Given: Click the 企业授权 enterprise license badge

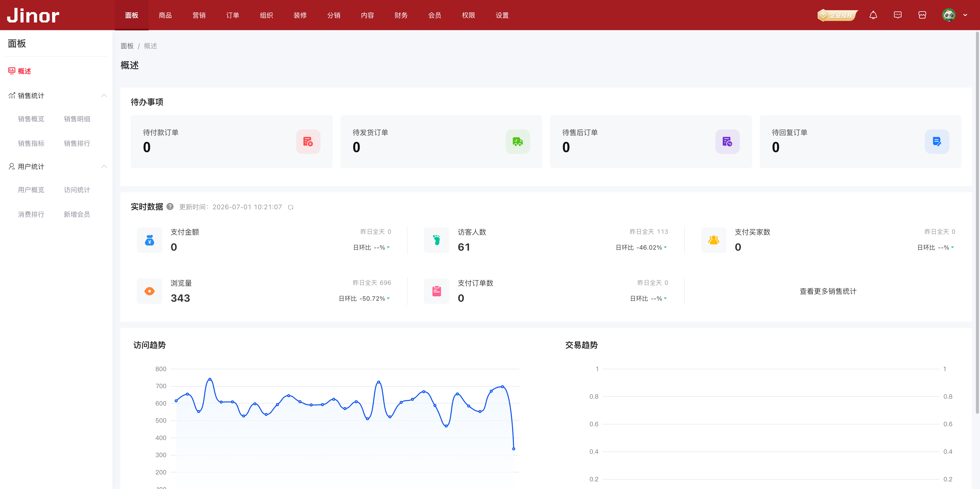Looking at the screenshot, I should click(838, 15).
